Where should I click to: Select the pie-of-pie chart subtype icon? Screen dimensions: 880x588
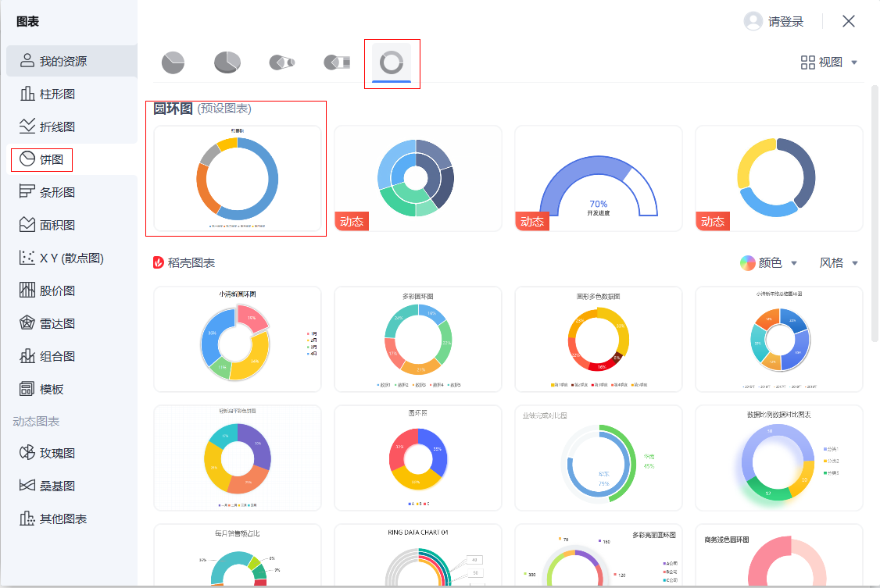point(282,62)
